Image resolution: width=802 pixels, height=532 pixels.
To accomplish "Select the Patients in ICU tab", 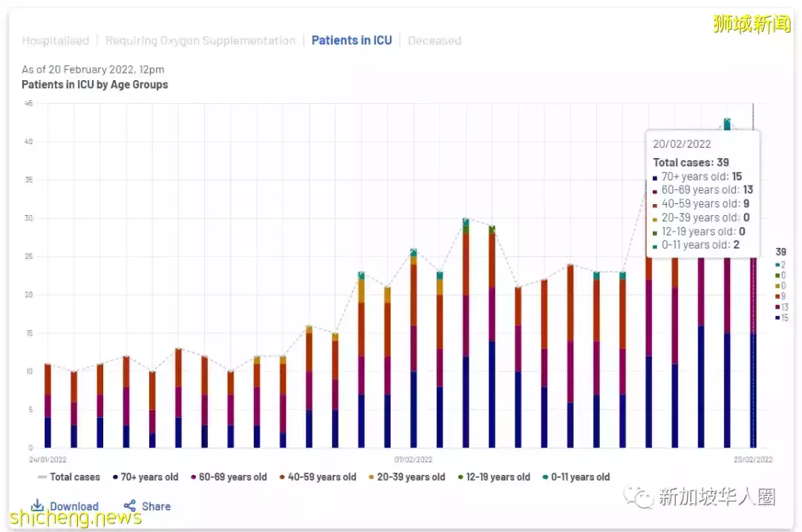I will (x=351, y=41).
